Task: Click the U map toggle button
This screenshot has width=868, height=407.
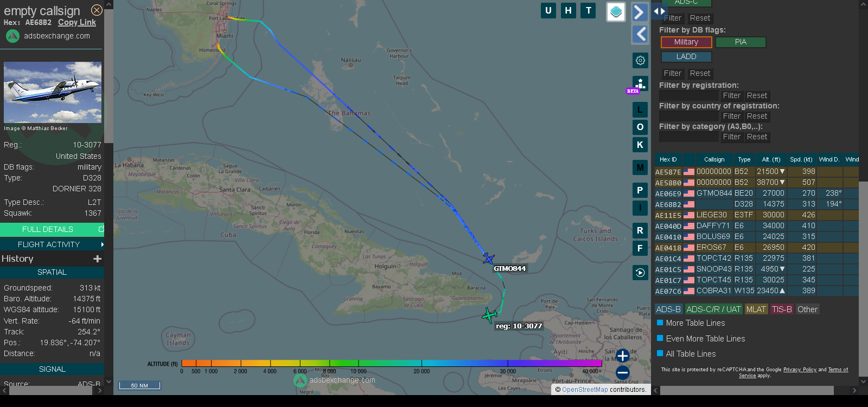Action: [x=548, y=10]
